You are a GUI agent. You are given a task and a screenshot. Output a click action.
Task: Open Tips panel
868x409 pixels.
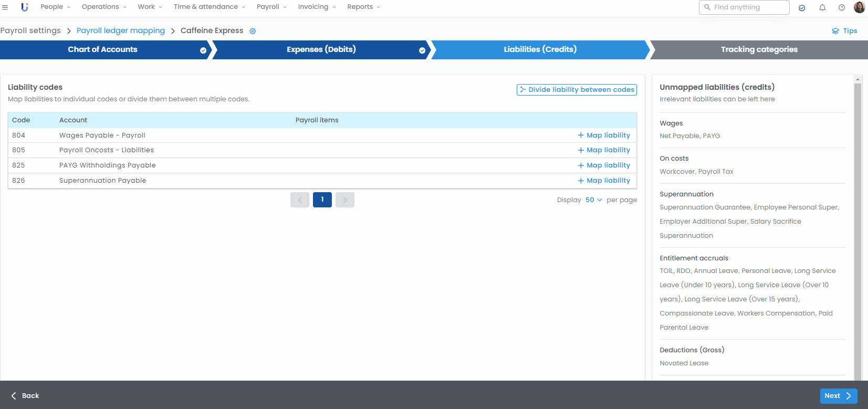click(844, 31)
